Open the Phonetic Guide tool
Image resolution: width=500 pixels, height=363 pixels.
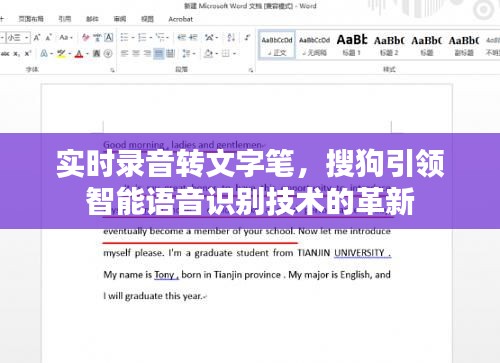pyautogui.click(x=97, y=37)
